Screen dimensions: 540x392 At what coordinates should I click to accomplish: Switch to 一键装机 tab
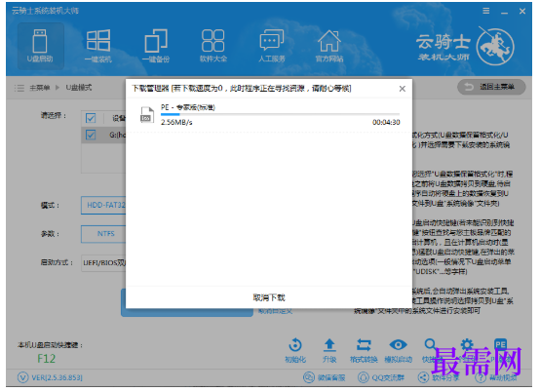coord(98,46)
